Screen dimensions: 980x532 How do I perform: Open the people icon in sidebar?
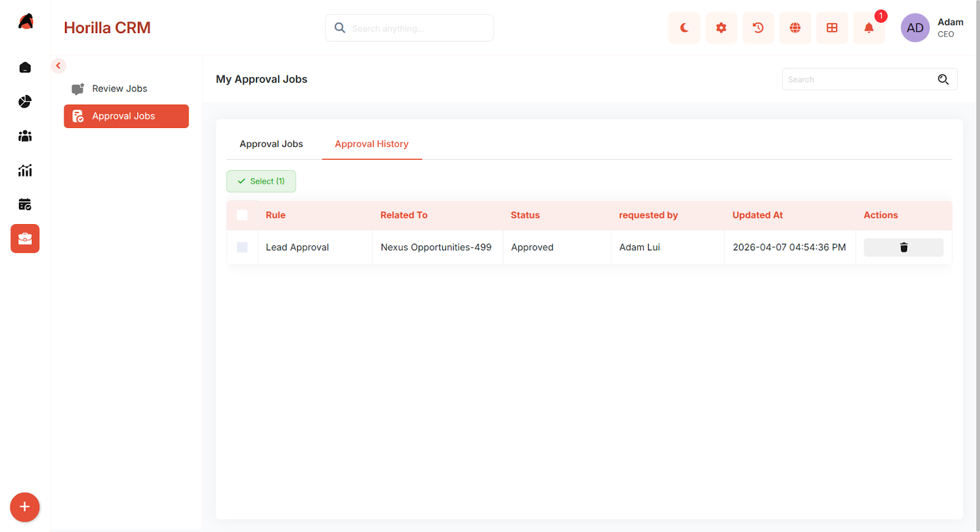pos(25,136)
